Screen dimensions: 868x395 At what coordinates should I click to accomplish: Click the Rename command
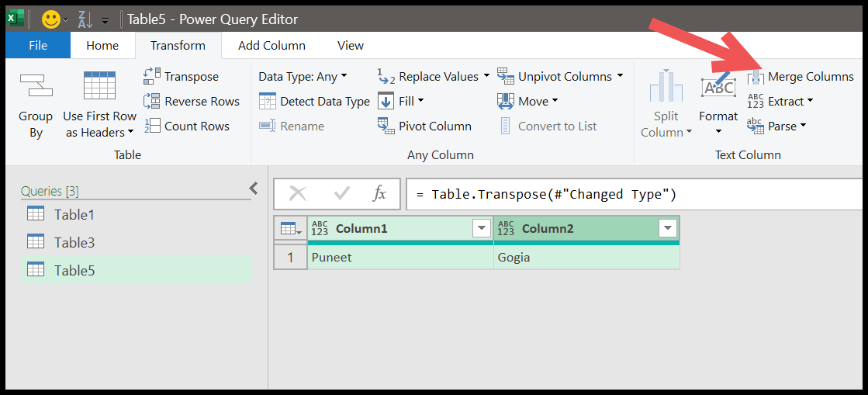292,126
